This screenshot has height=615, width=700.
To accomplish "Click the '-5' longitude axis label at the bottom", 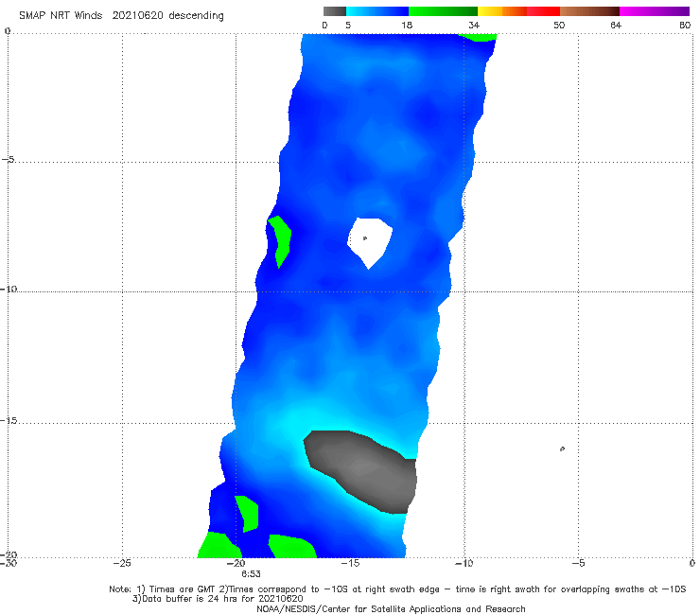I will [x=578, y=563].
